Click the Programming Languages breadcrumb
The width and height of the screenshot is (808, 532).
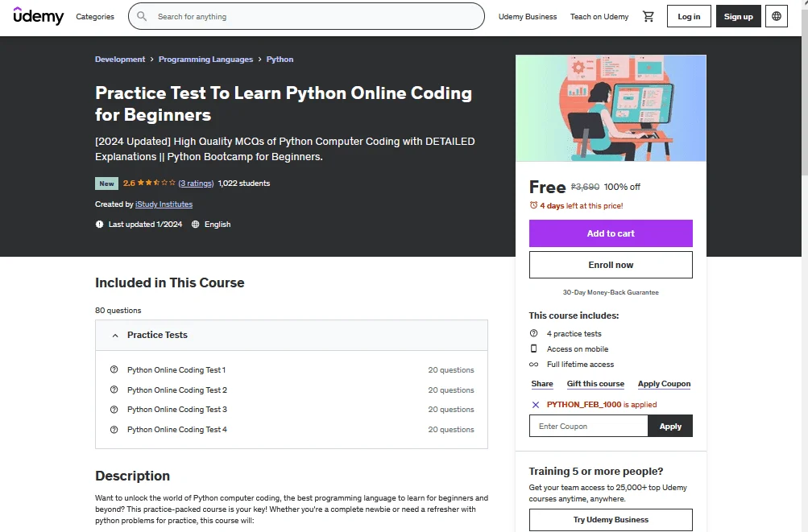click(205, 60)
